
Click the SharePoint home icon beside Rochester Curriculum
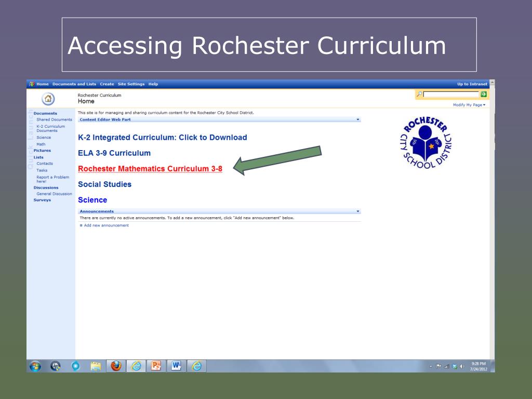click(x=48, y=99)
